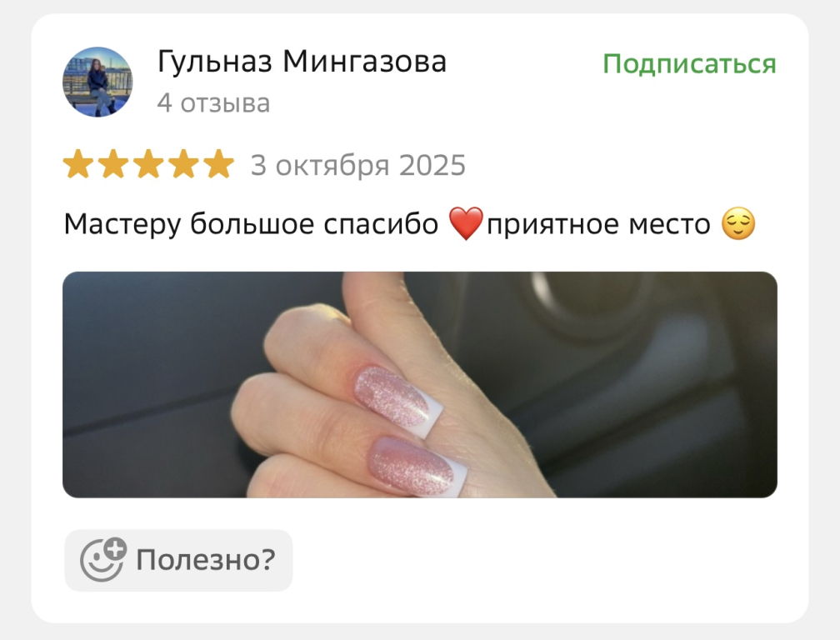Open the reviewer's round profile avatar

click(97, 82)
